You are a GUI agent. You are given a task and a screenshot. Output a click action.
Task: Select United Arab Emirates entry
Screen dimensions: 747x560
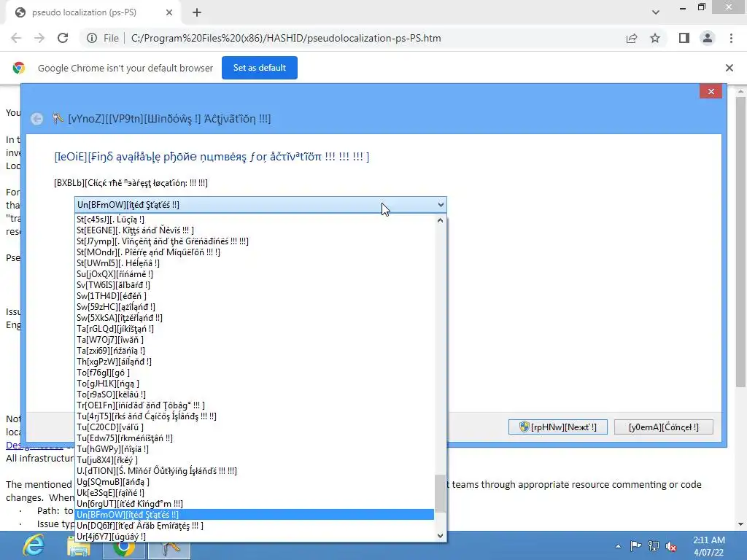[255, 526]
